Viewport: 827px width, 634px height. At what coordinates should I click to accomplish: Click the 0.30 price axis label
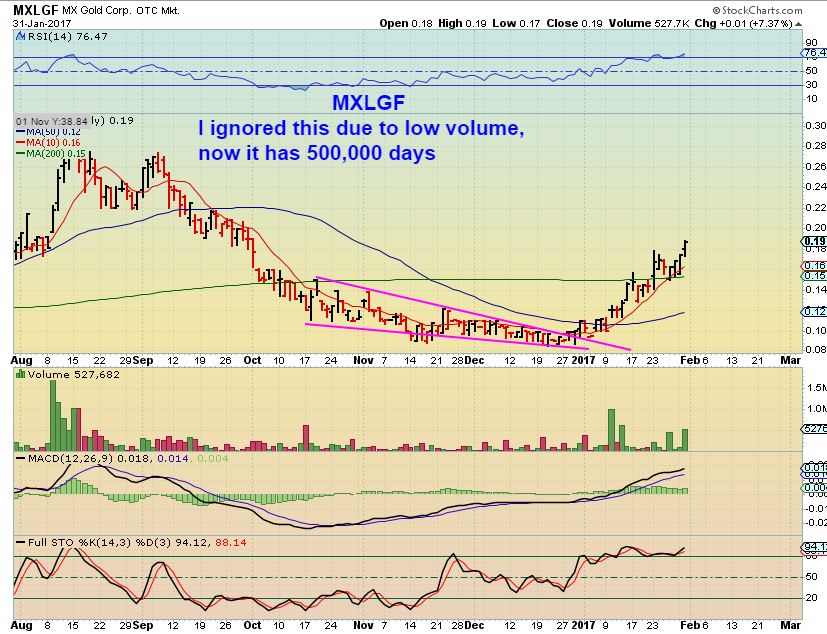[x=815, y=126]
